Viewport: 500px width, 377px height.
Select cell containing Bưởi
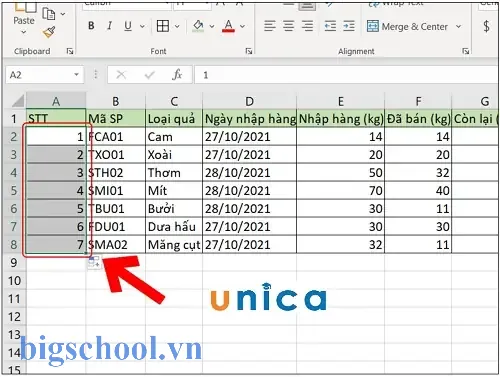click(x=174, y=209)
